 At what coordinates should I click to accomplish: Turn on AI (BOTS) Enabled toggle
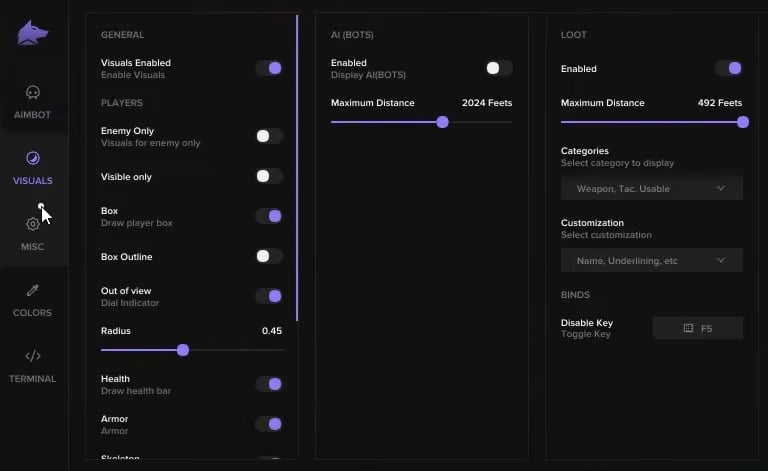(x=498, y=68)
